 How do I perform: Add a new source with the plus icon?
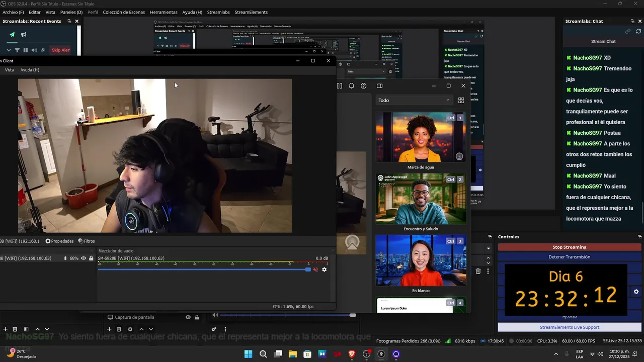coord(109,329)
